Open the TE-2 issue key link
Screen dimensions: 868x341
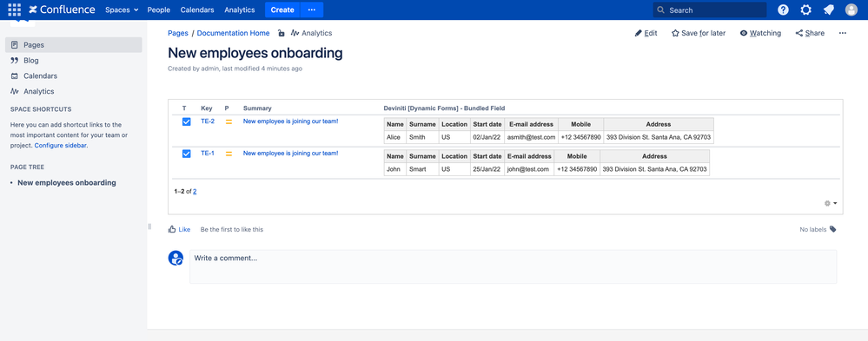point(208,121)
